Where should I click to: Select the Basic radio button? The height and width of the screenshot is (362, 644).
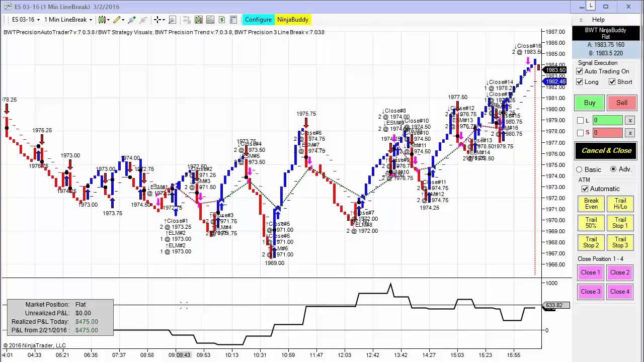(x=579, y=169)
